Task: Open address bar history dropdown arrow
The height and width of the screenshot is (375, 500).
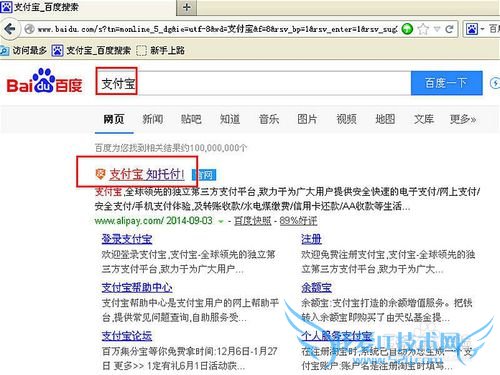Action: coord(437,29)
